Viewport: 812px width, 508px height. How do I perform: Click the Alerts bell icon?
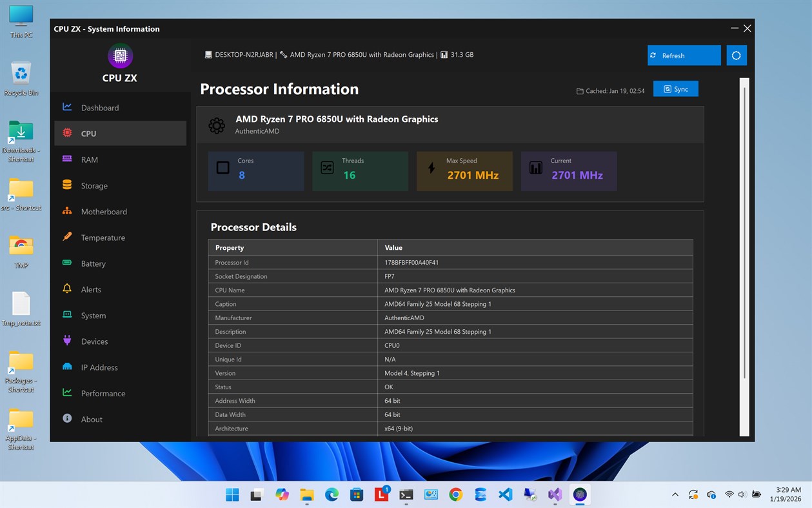[66, 289]
